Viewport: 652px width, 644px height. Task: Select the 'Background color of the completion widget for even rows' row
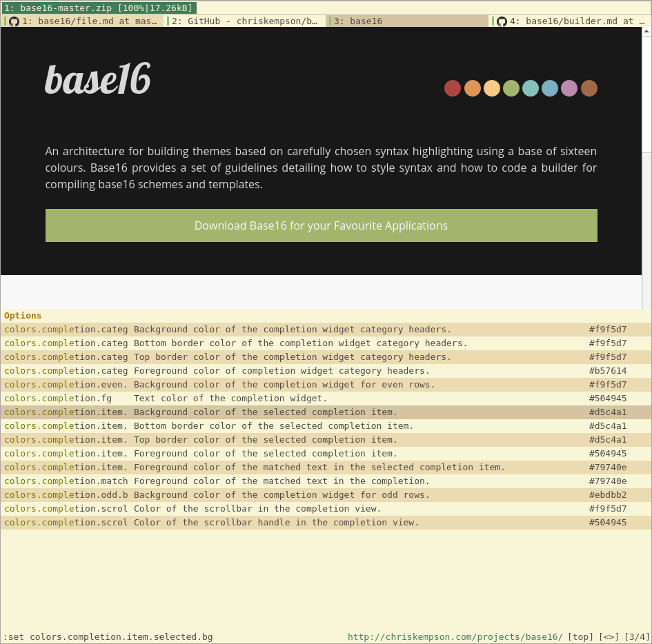[x=326, y=384]
